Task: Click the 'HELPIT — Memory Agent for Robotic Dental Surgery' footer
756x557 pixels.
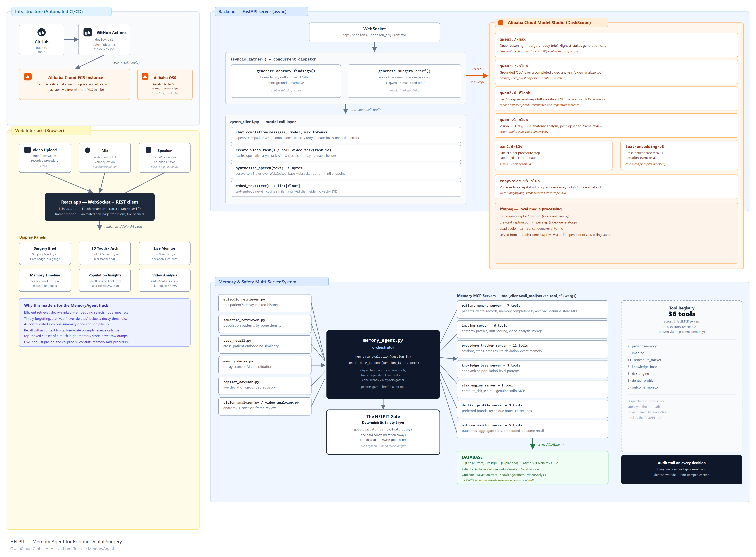Action: 66,542
